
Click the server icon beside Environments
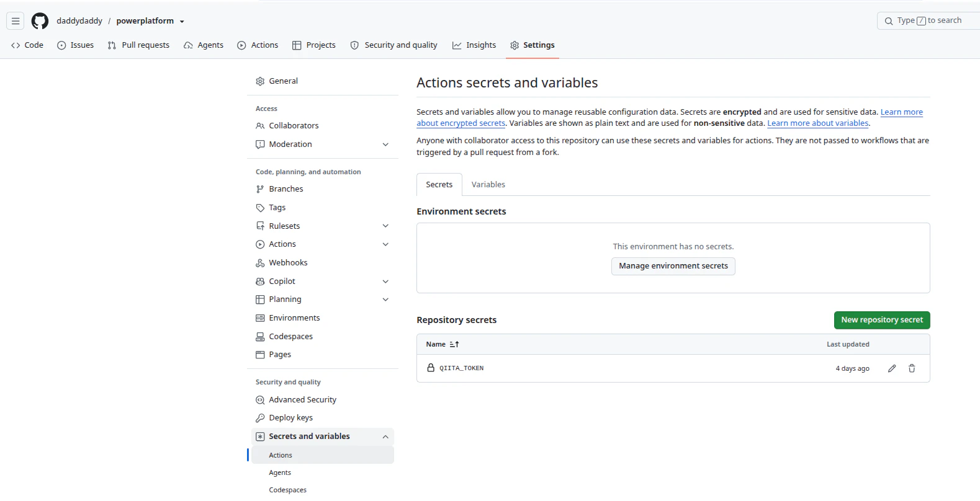point(260,318)
